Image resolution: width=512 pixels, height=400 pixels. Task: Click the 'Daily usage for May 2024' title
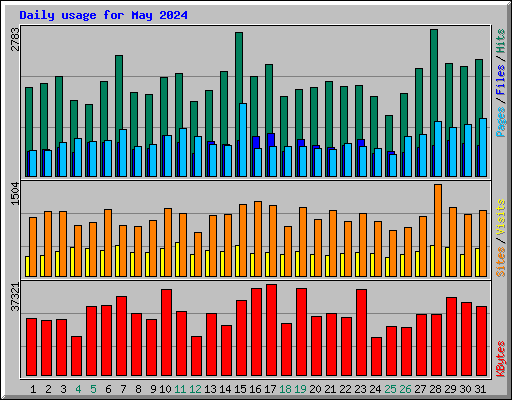click(x=103, y=15)
